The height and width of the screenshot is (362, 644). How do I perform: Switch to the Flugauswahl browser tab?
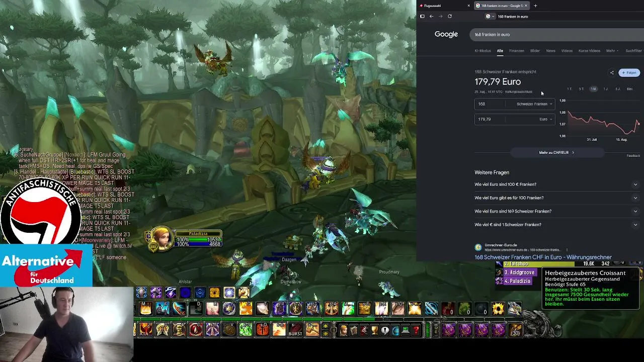444,6
